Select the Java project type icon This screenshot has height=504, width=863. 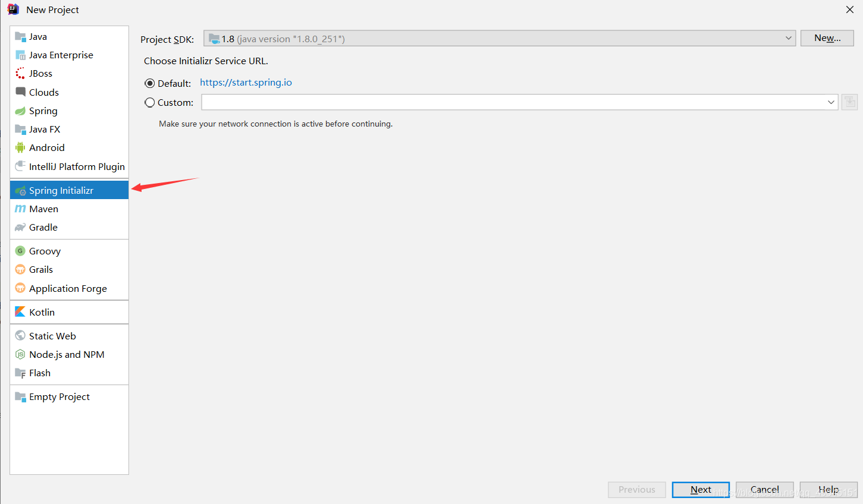tap(20, 37)
